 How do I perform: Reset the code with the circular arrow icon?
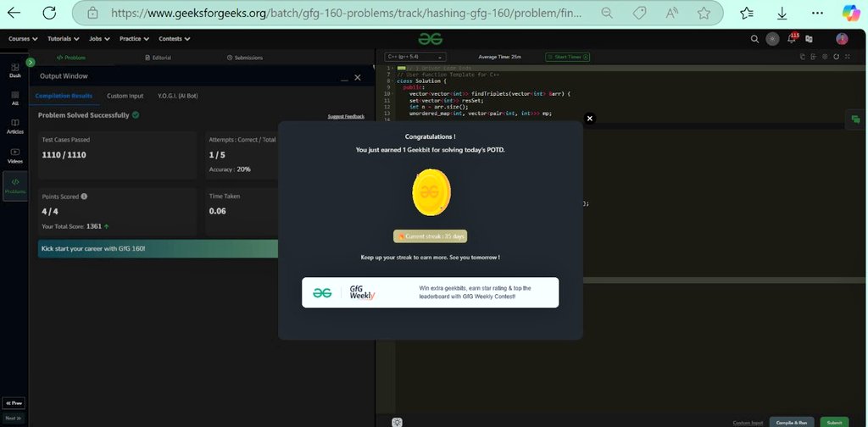[x=836, y=57]
